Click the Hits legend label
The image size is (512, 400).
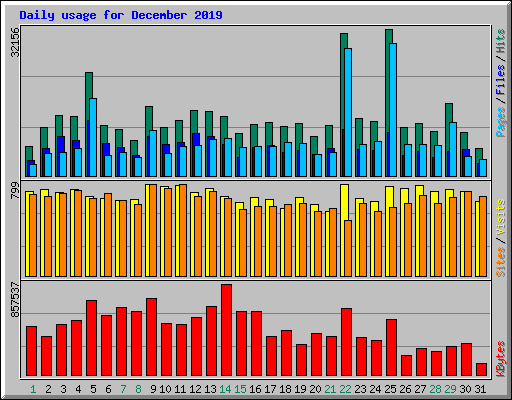(500, 41)
